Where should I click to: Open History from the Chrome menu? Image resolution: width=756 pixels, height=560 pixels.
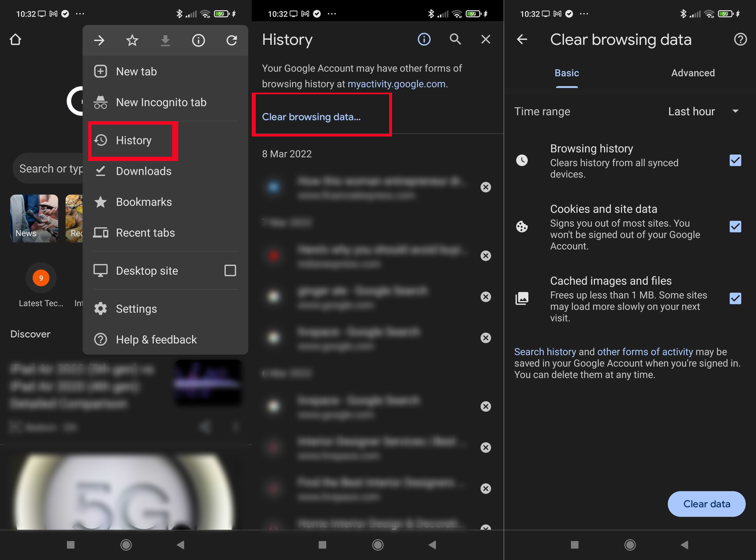coord(165,140)
